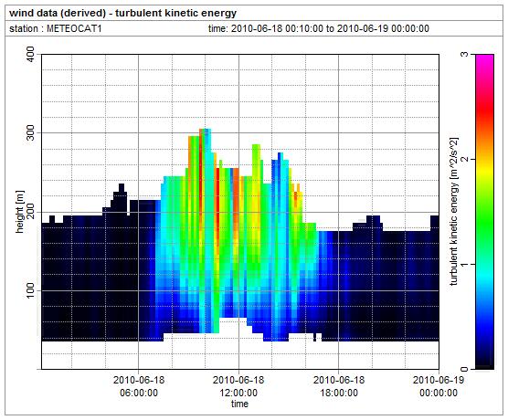Click the '2010-06-19 00:00:00' time axis label

[439, 386]
